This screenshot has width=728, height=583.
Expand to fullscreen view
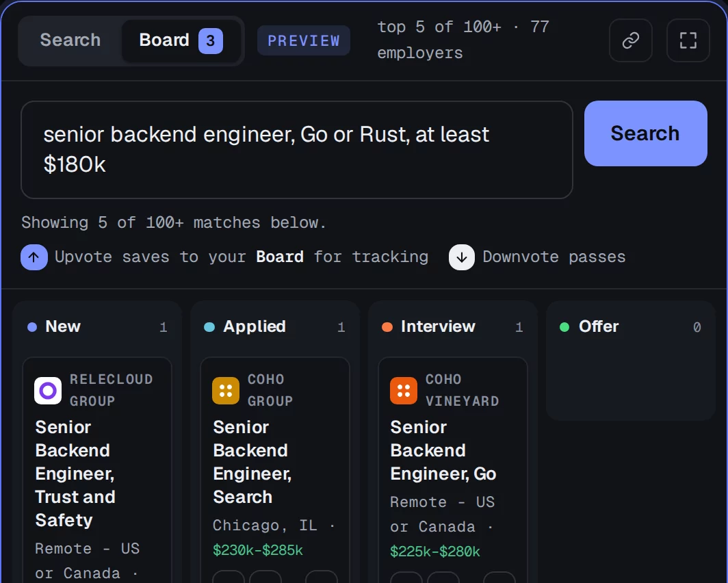click(688, 40)
